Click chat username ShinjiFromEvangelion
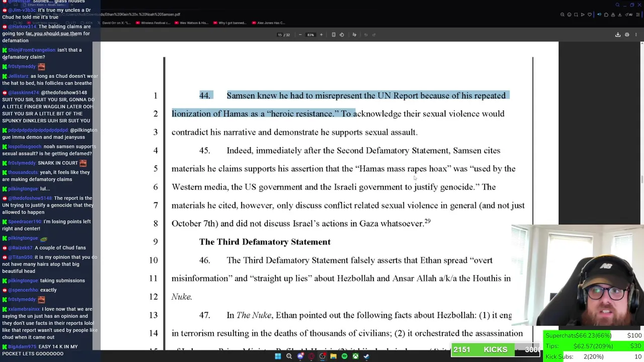This screenshot has height=362, width=644. pyautogui.click(x=32, y=50)
